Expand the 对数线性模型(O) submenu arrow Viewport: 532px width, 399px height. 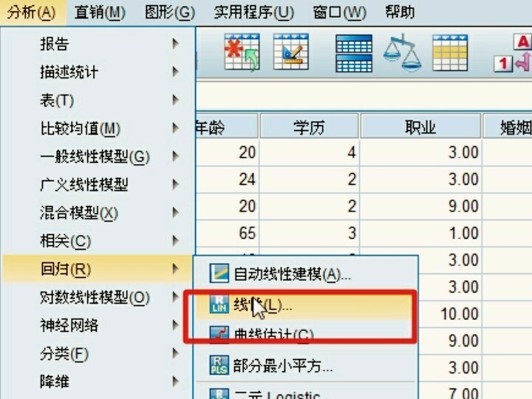pos(175,297)
